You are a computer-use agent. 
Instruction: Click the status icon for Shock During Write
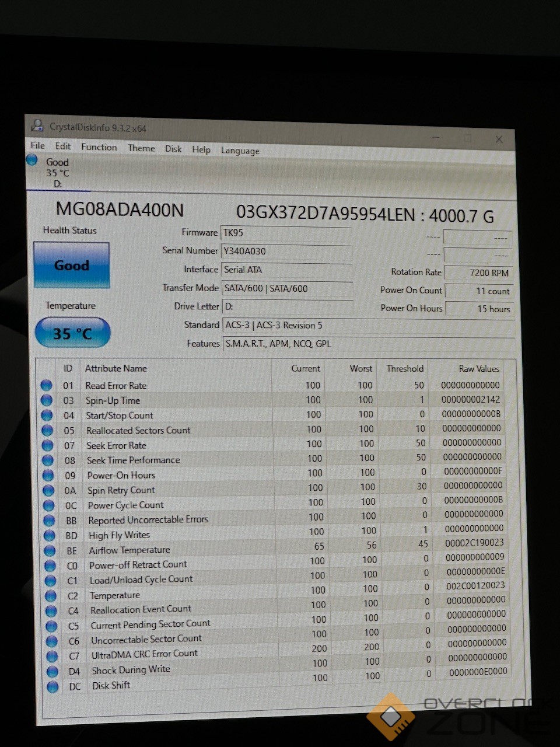point(52,672)
